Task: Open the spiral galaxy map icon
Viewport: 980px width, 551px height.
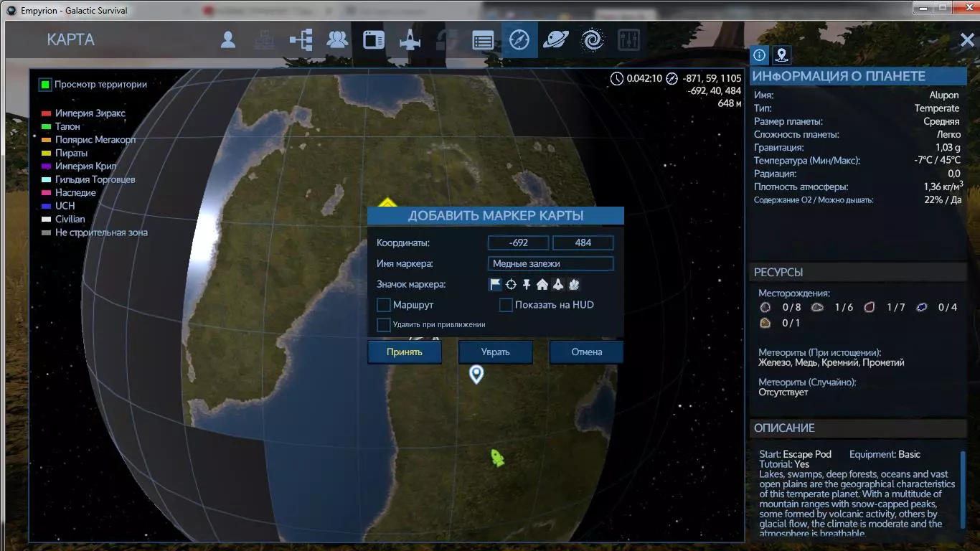Action: click(x=593, y=40)
